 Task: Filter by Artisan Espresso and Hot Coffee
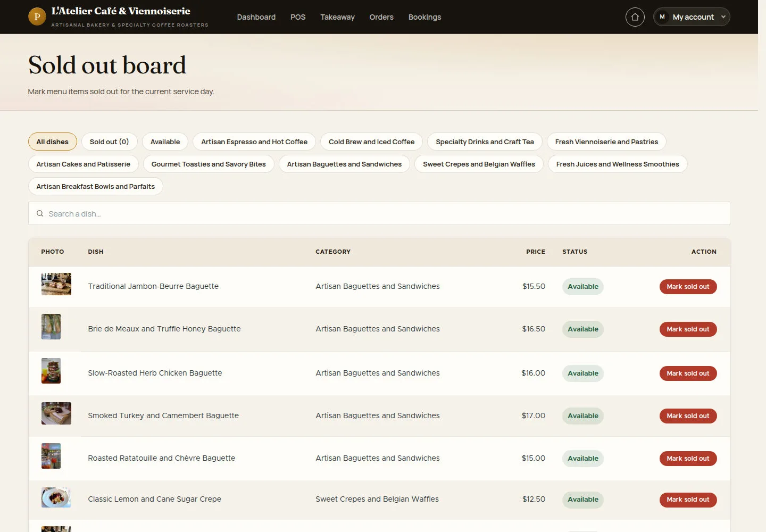coord(254,142)
